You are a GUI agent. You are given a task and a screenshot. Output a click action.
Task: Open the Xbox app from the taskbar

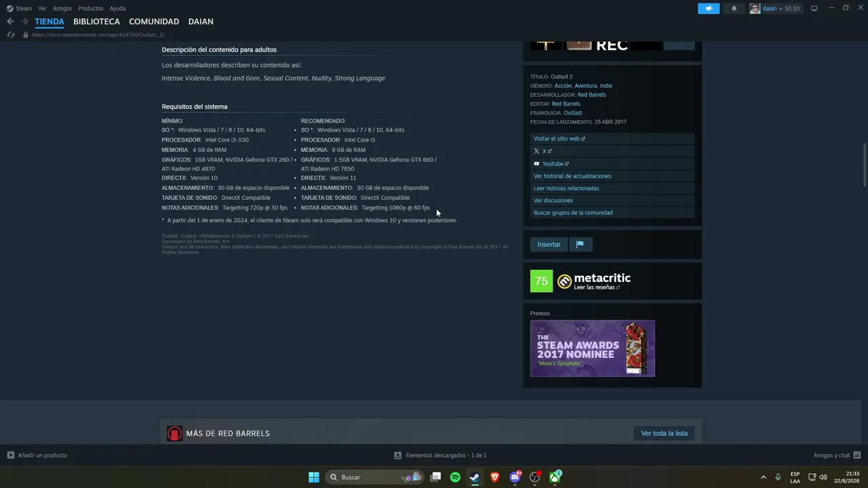pyautogui.click(x=555, y=477)
